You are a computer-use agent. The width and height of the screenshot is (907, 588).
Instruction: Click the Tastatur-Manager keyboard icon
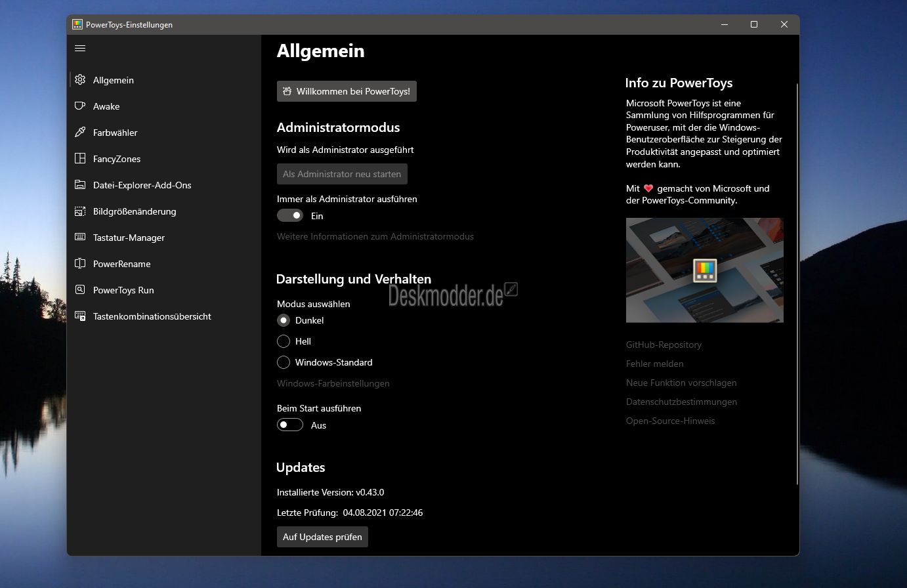(x=80, y=237)
